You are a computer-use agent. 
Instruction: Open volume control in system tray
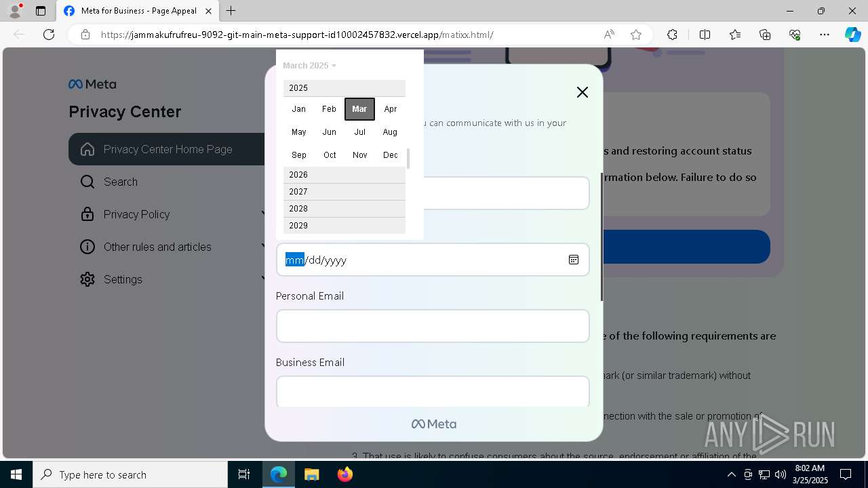coord(780,474)
